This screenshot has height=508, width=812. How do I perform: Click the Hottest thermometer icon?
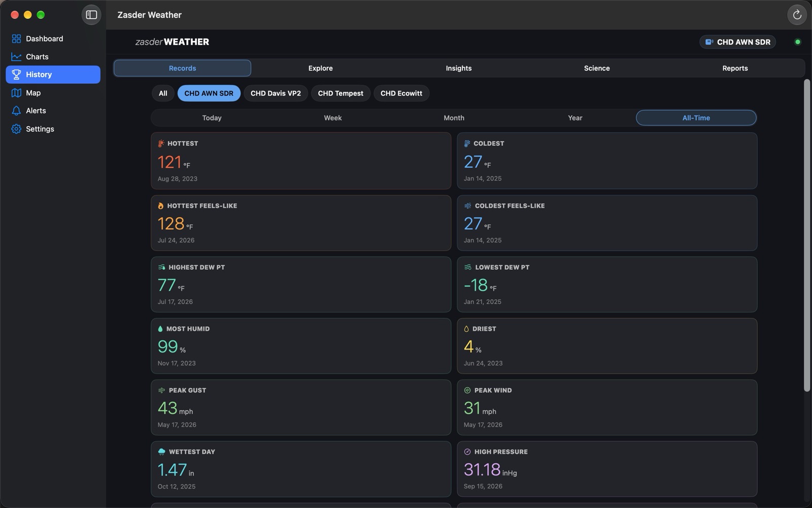(x=161, y=143)
